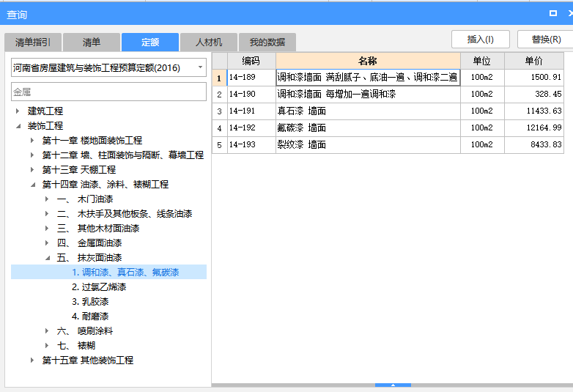
Task: Select 建筑工程 tree label
Action: point(45,111)
